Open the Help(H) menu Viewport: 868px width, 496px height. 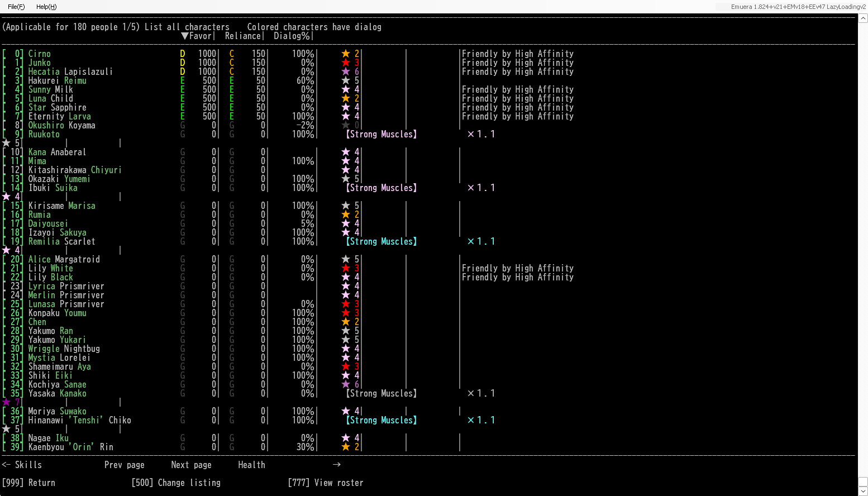46,7
